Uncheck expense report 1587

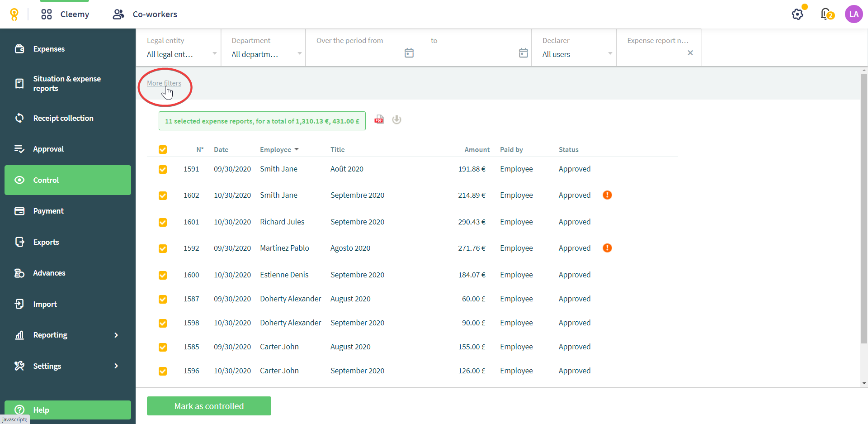[x=163, y=299]
